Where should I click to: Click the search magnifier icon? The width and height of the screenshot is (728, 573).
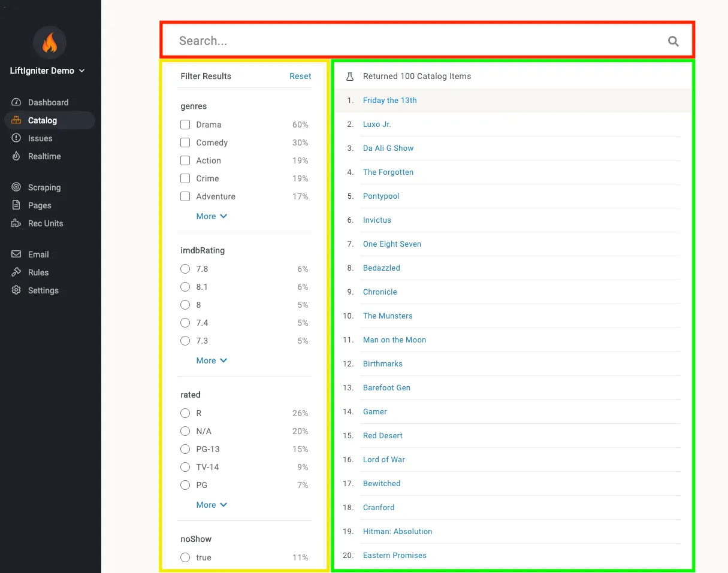tap(673, 41)
